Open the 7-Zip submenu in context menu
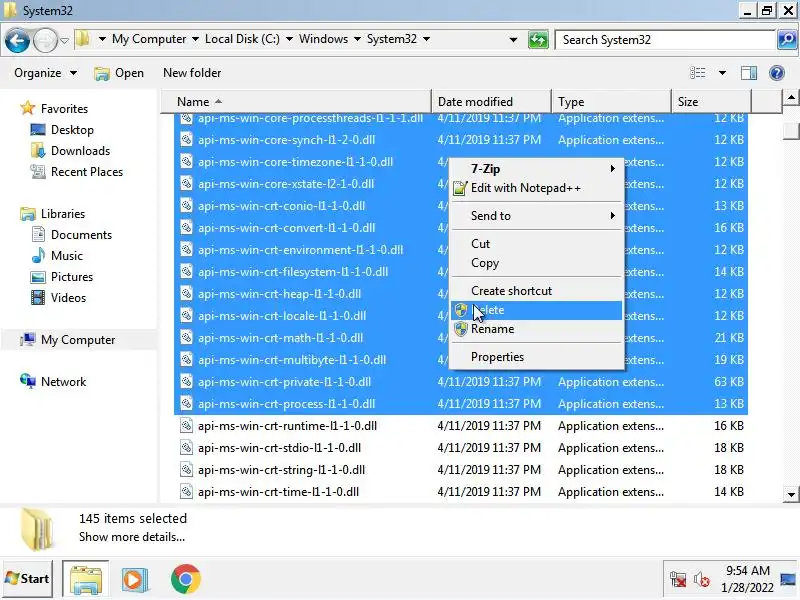 tap(536, 169)
